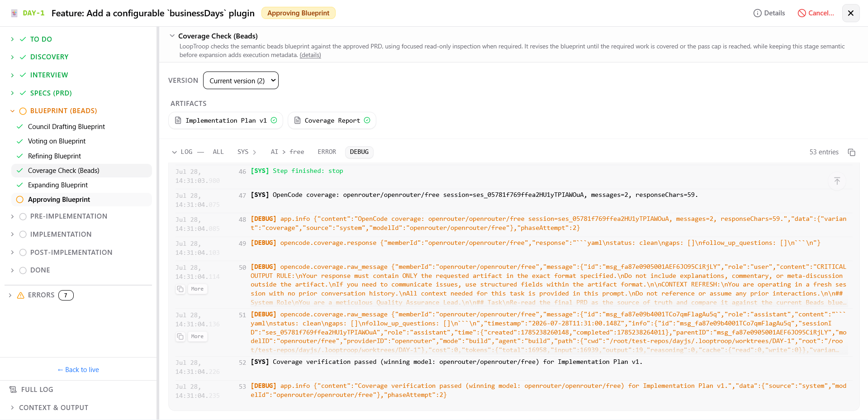Expand the SYS filter chevron
This screenshot has height=420, width=868.
pos(255,152)
